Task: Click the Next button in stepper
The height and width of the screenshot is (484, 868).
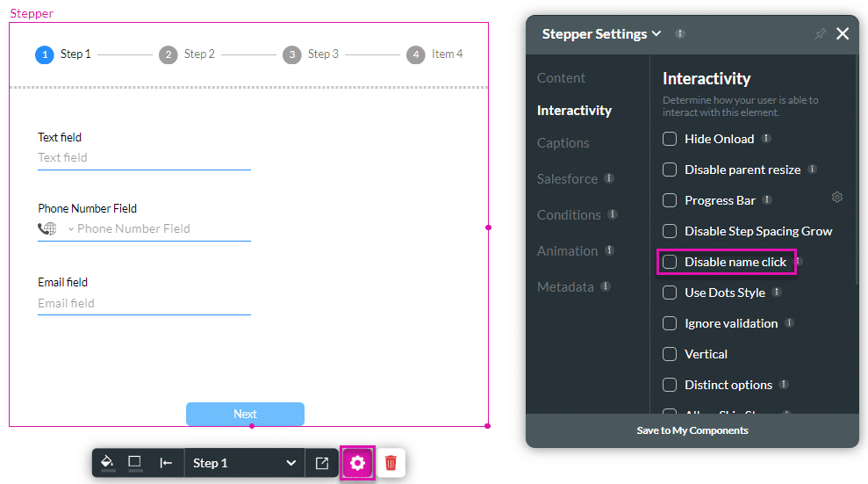Action: [245, 414]
